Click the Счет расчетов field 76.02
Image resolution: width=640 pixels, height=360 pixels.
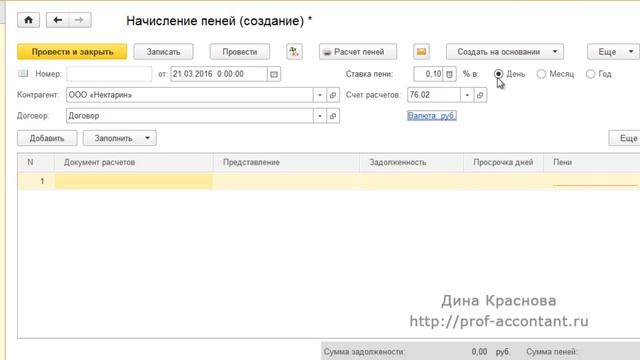[x=434, y=95]
